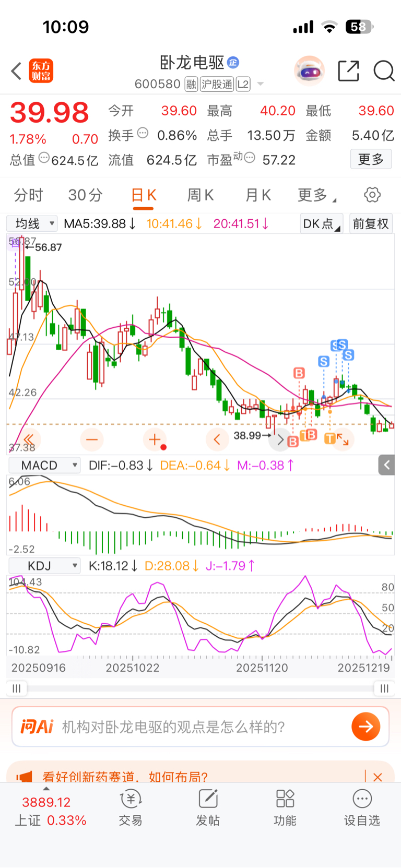Open the KDJ indicator dropdown
This screenshot has width=401, height=868.
(44, 566)
